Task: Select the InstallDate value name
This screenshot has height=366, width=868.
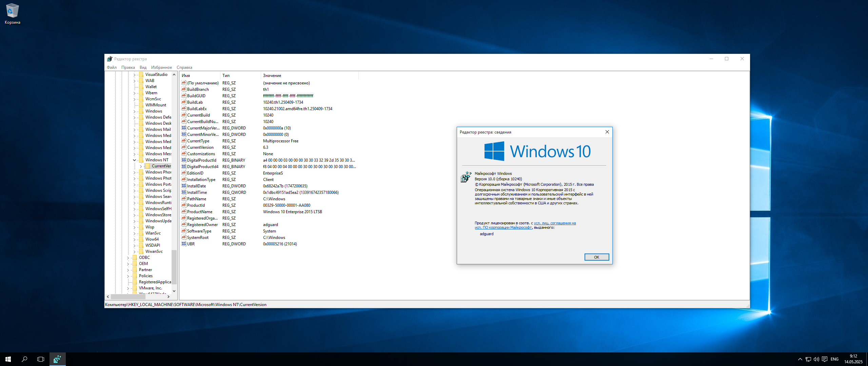Action: coord(196,186)
